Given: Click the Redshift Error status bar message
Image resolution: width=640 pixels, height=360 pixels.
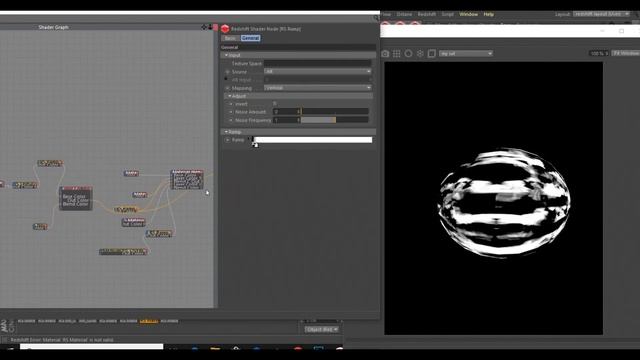Looking at the screenshot, I should [x=62, y=340].
